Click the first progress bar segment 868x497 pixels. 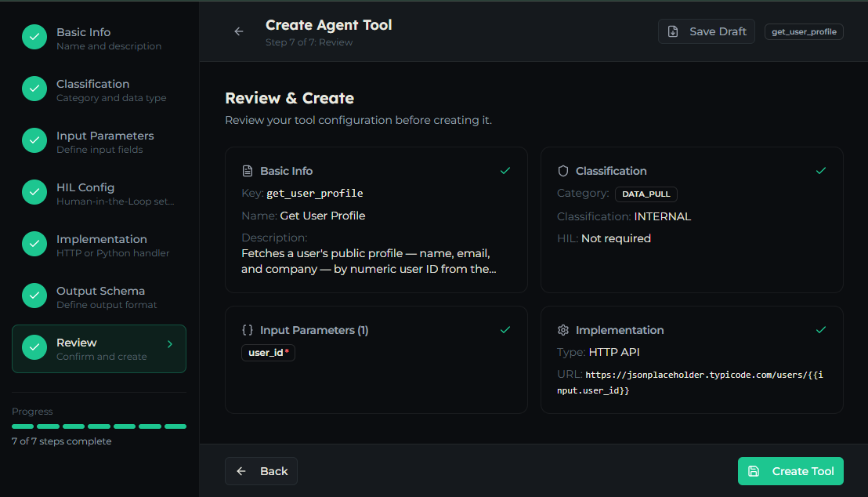point(23,426)
